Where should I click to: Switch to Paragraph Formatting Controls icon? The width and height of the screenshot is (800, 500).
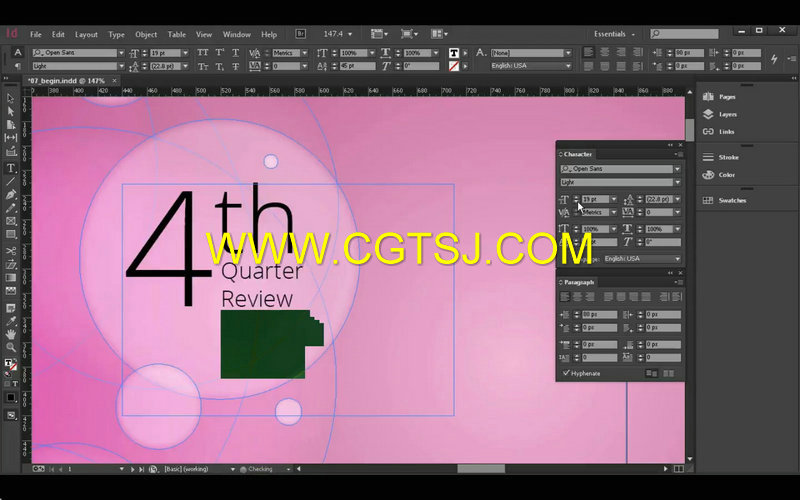18,66
